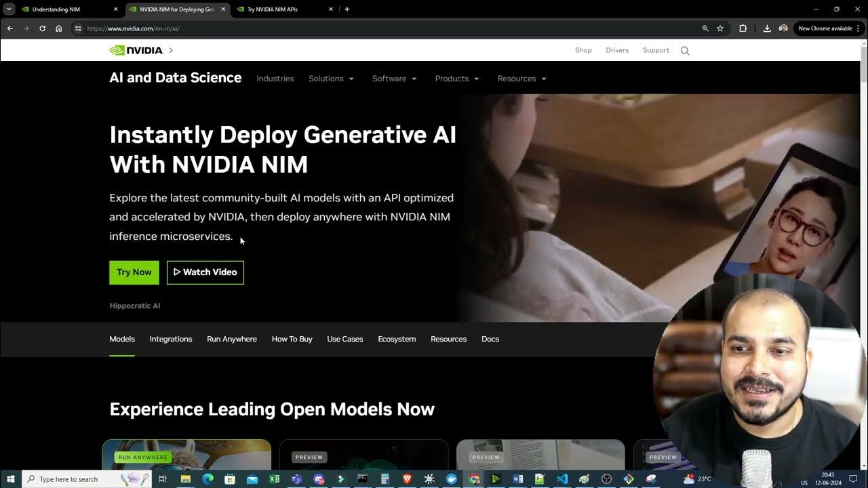Select the Resources tab in the section bar
Image resolution: width=868 pixels, height=488 pixels.
449,339
